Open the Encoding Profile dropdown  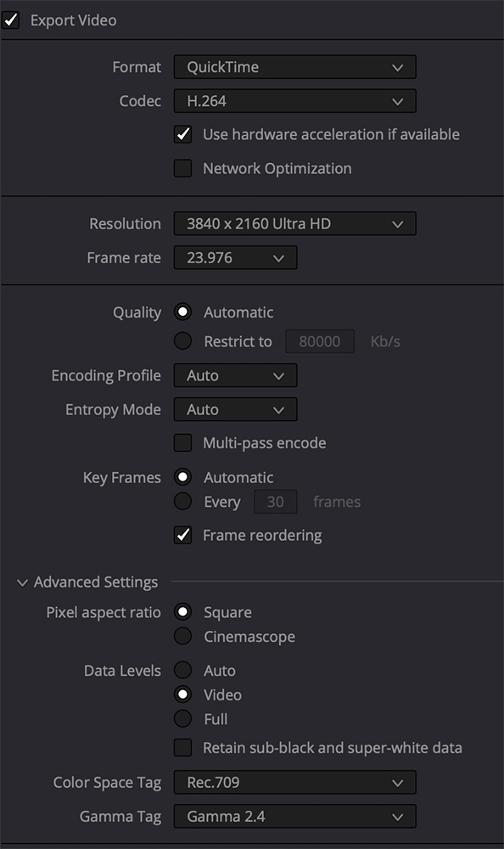pyautogui.click(x=236, y=376)
